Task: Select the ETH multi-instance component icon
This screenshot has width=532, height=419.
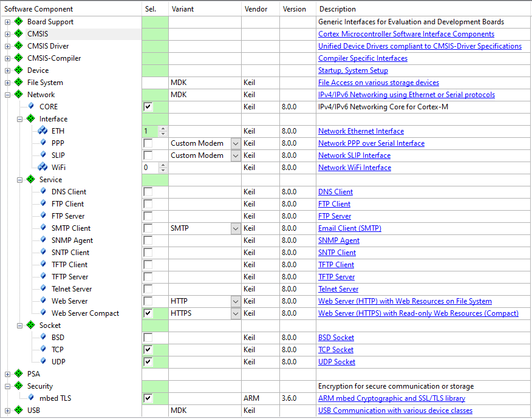Action: pyautogui.click(x=43, y=131)
